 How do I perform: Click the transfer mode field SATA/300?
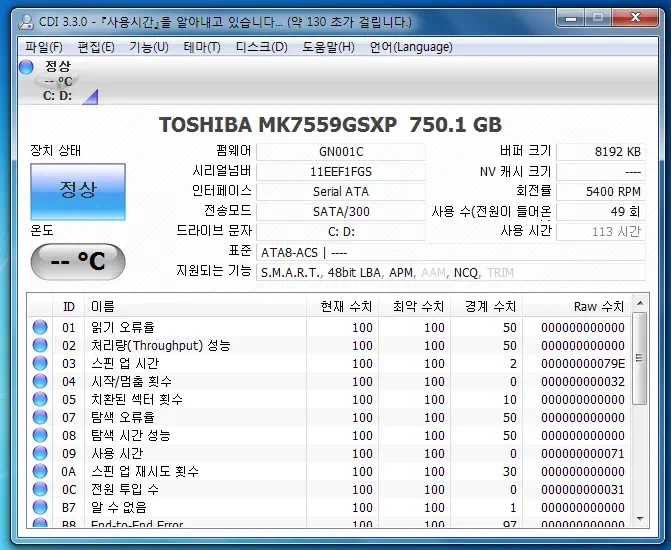341,211
